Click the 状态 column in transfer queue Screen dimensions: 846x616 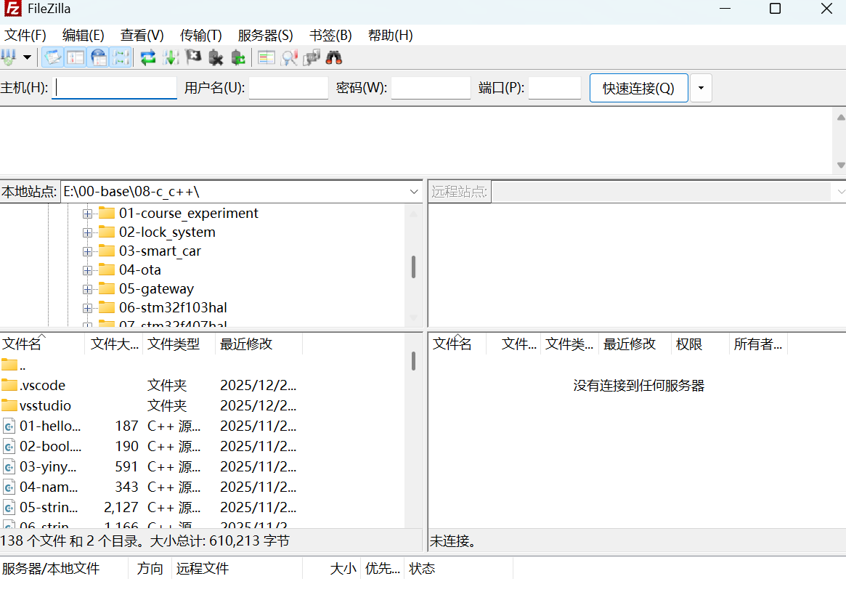(x=458, y=569)
